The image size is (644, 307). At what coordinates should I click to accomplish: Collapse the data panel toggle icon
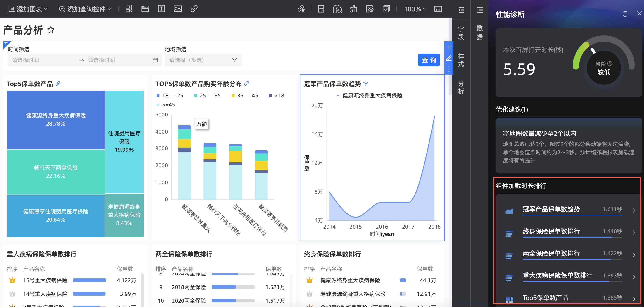[480, 10]
